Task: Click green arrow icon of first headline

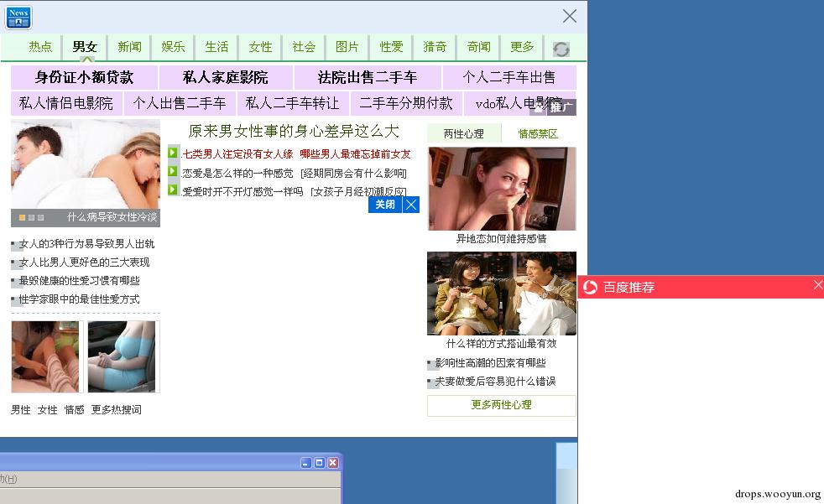Action: point(174,153)
